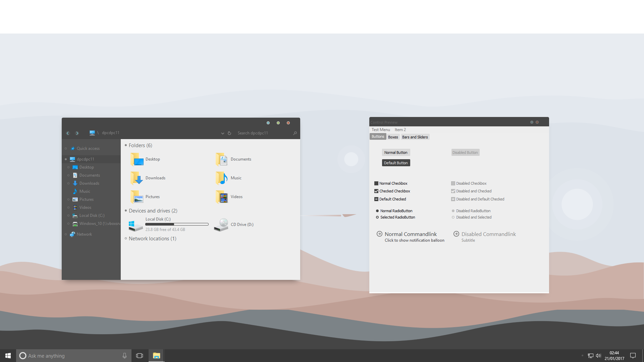This screenshot has height=362, width=644.
Task: Select the Selected RadioButton
Action: pos(378,217)
